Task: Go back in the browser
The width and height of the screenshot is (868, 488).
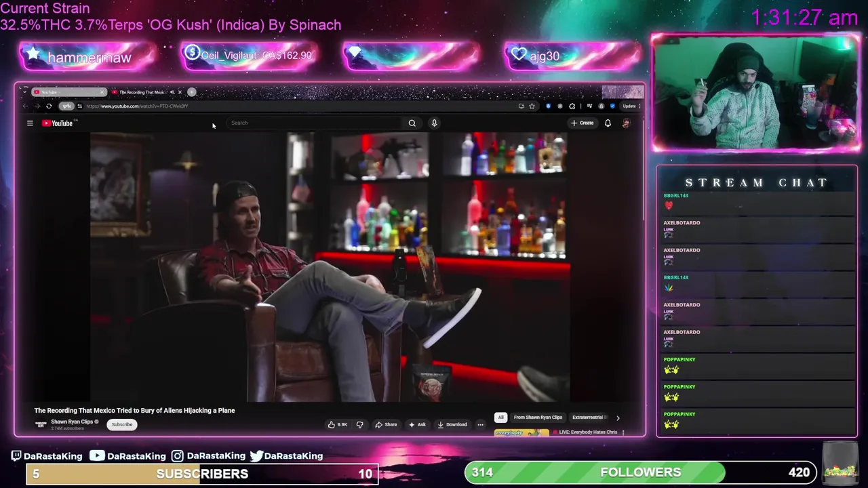Action: pos(25,106)
